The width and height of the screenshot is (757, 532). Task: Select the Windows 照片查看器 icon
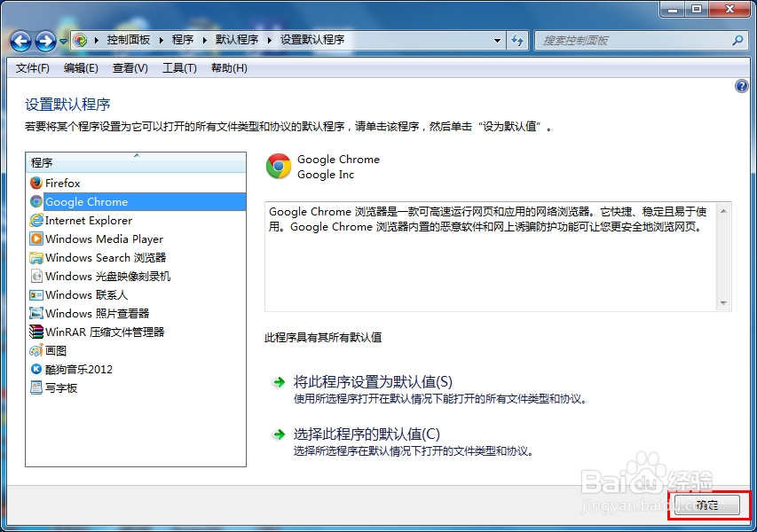point(36,313)
